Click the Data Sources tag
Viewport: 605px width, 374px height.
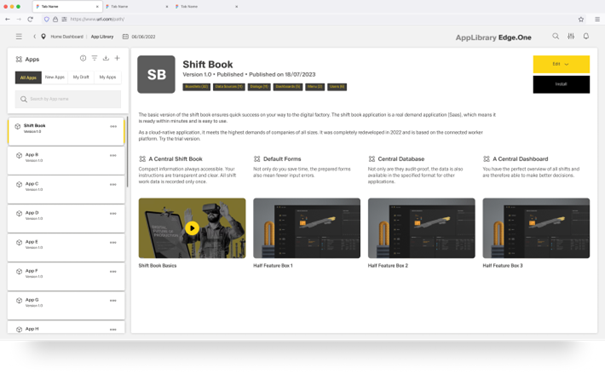[229, 87]
